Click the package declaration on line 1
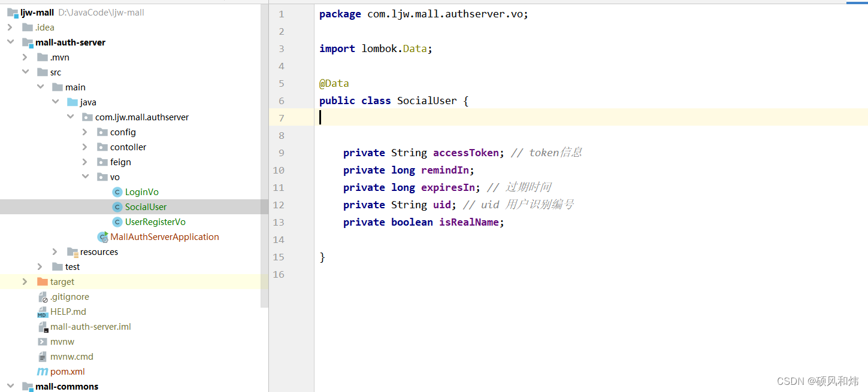Viewport: 868px width, 392px height. coord(424,14)
